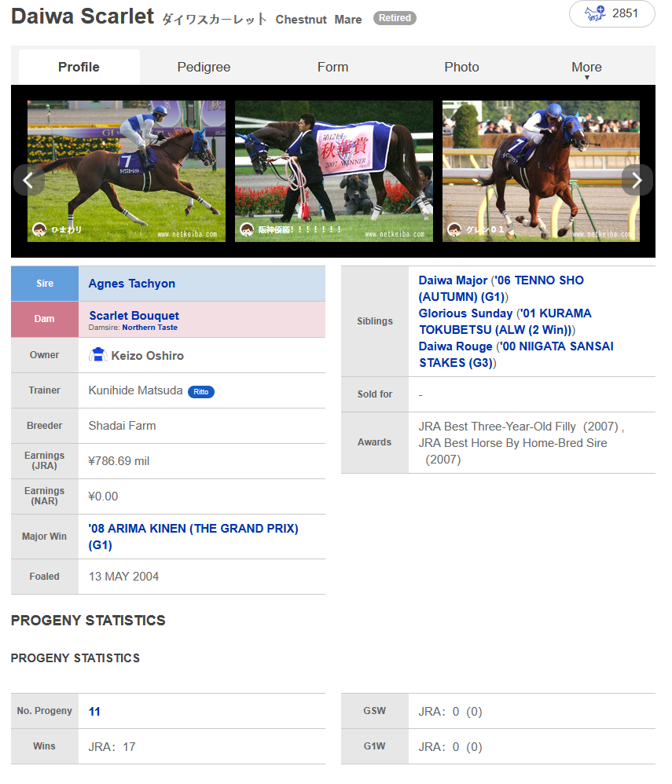Open first photo of horse cantering on turf
672x784 pixels.
[126, 171]
